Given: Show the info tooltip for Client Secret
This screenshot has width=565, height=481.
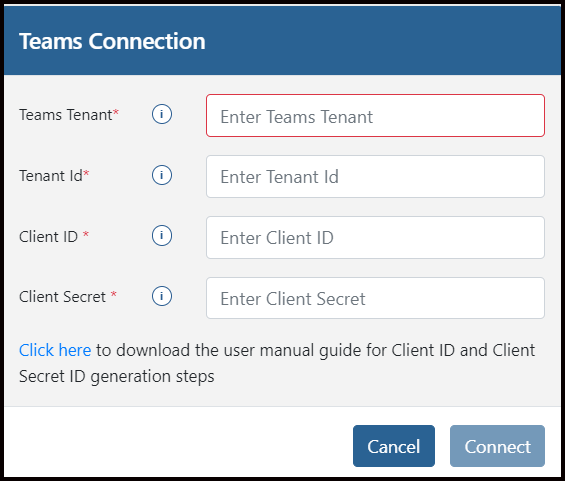Looking at the screenshot, I should click(x=162, y=296).
